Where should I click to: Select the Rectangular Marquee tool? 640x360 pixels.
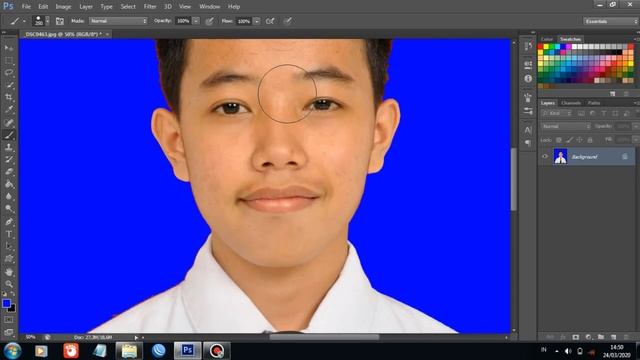9,60
